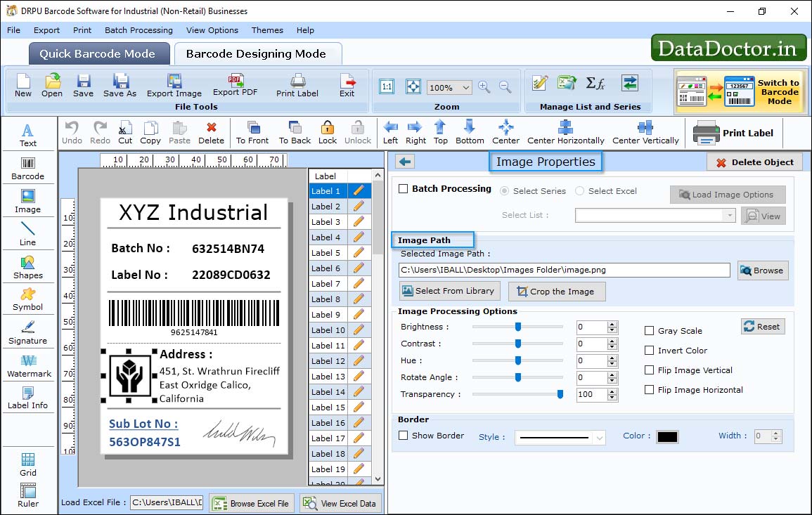The width and height of the screenshot is (812, 515).
Task: Open the File menu
Action: point(13,30)
